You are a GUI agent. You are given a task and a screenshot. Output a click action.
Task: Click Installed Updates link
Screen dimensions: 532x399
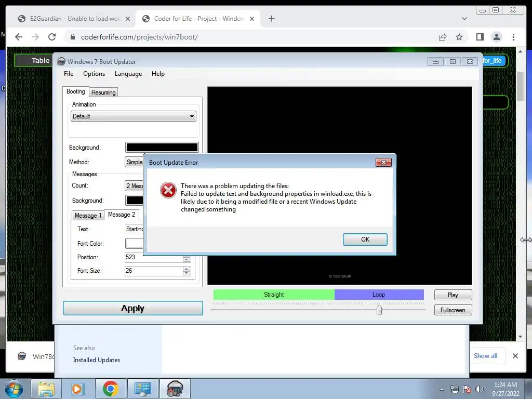(x=96, y=360)
